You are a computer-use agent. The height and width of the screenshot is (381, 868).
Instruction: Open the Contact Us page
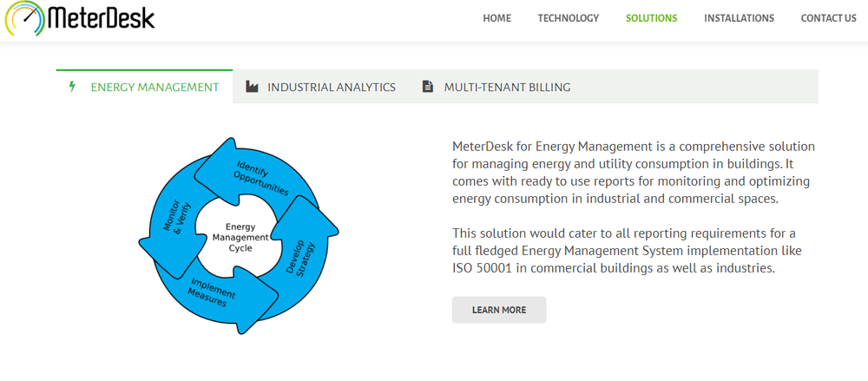point(828,18)
